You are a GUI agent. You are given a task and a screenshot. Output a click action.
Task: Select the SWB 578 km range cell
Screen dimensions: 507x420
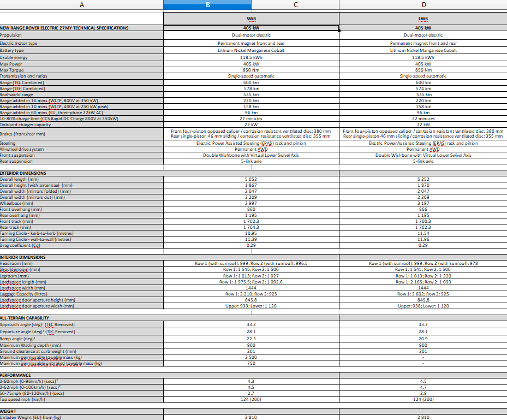251,88
